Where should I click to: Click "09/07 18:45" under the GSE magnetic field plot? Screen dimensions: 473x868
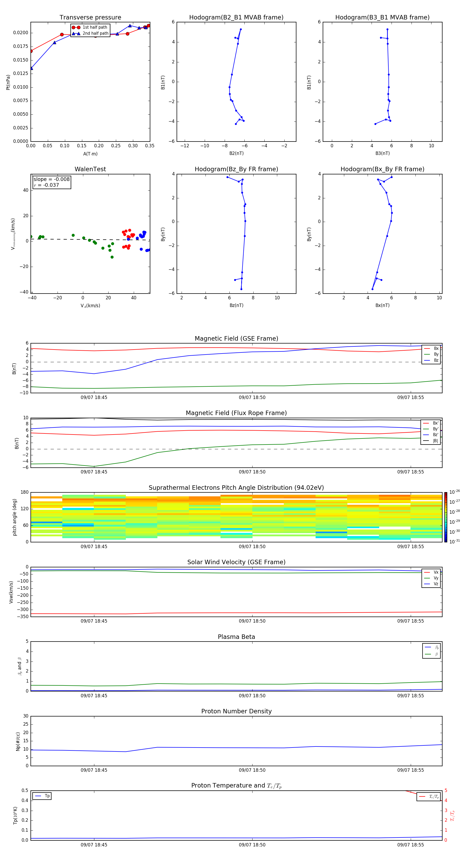tap(94, 397)
